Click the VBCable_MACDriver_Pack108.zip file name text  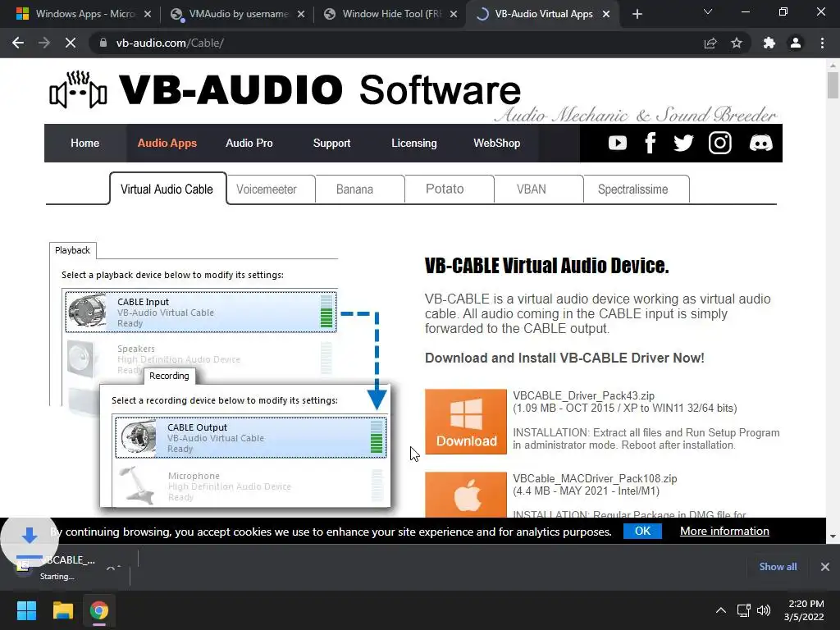pos(595,478)
